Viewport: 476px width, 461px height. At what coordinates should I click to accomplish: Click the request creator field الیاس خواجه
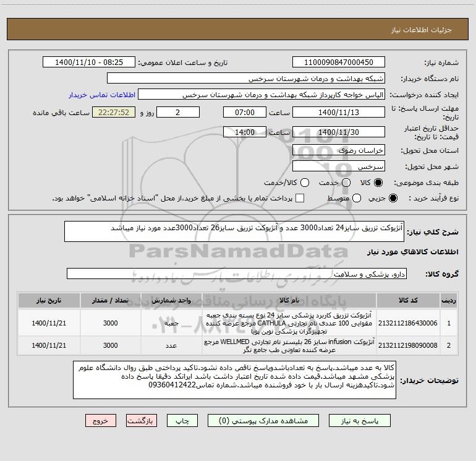click(261, 95)
